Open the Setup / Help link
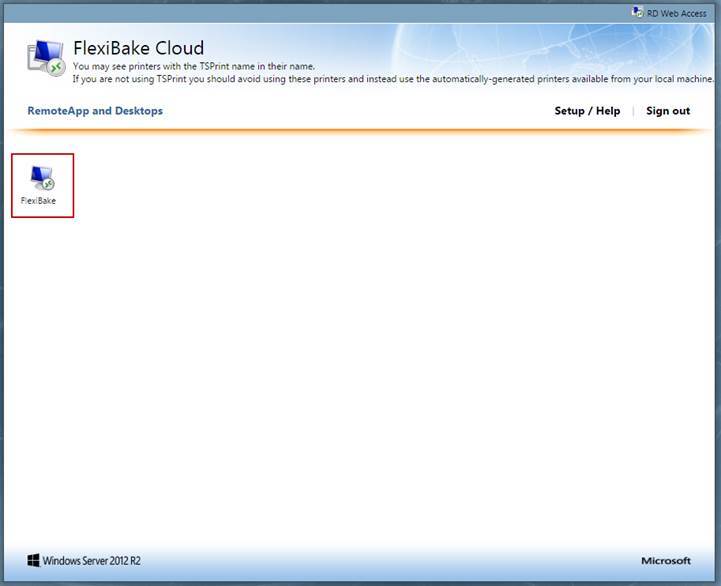 pyautogui.click(x=587, y=111)
